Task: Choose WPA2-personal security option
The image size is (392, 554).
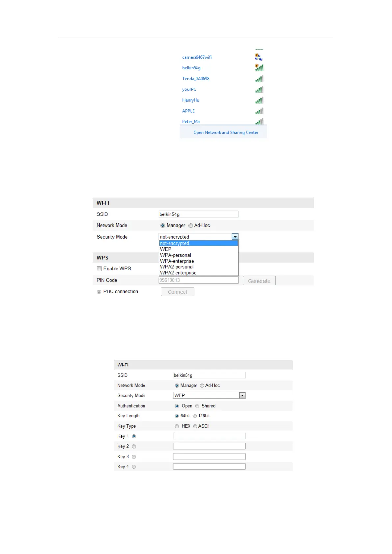Action: (x=198, y=267)
